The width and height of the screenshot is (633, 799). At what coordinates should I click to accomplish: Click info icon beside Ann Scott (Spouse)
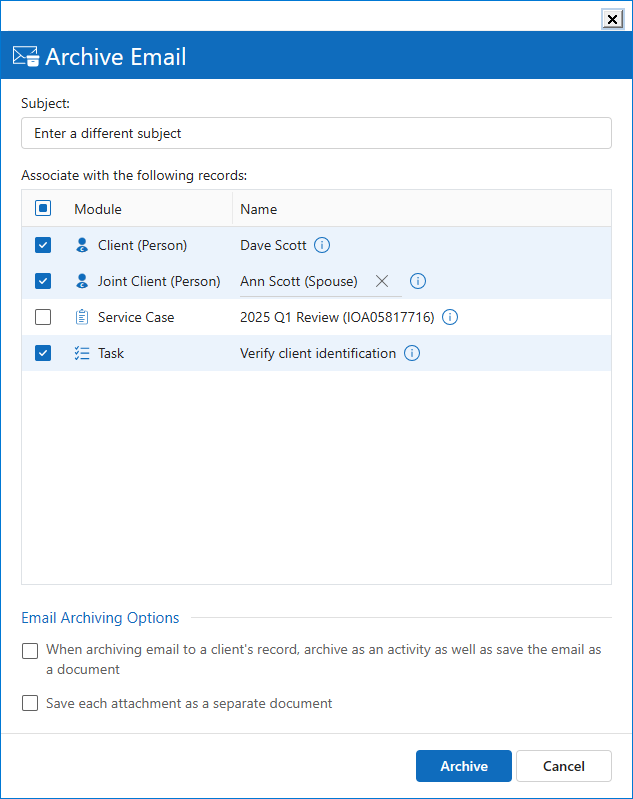pos(418,281)
